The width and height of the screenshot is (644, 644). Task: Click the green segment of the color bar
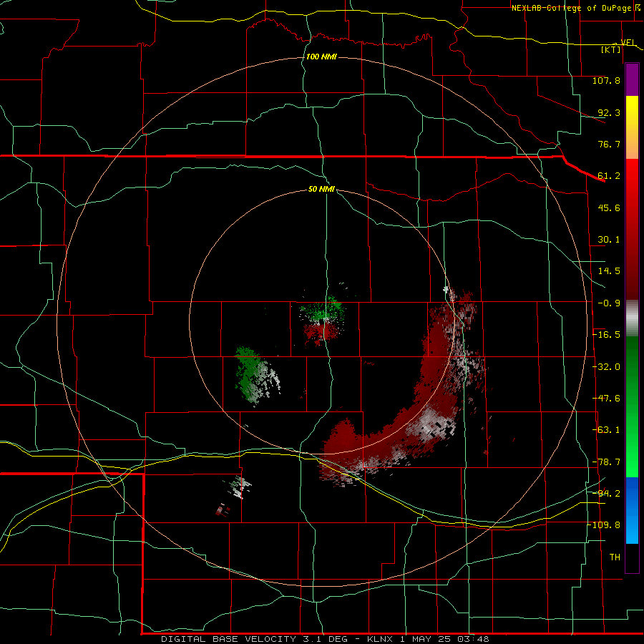632,406
